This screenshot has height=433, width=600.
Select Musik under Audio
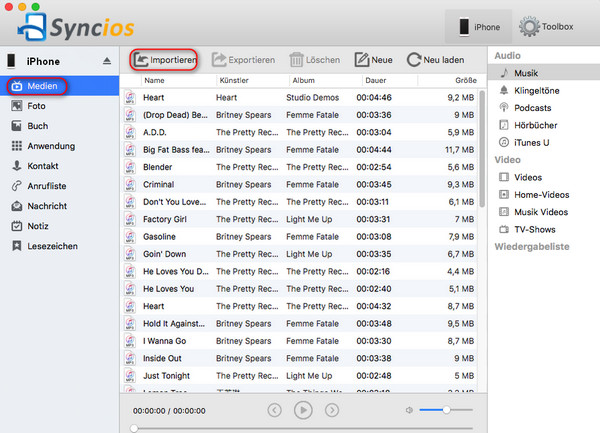click(x=544, y=73)
